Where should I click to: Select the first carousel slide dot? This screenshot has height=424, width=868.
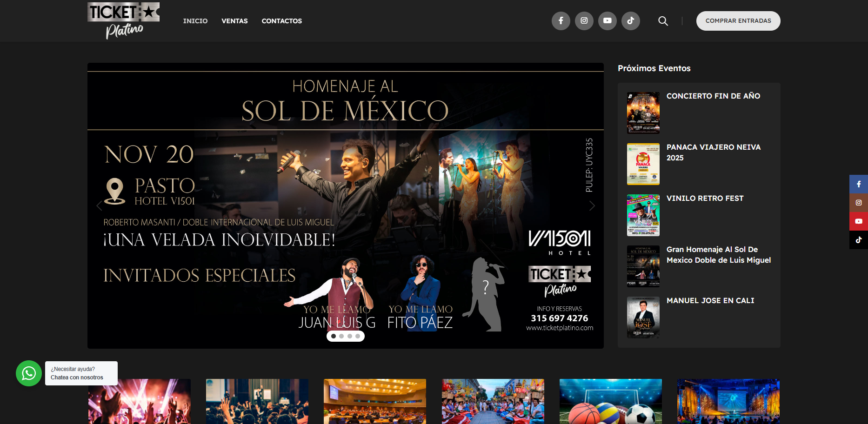tap(334, 336)
